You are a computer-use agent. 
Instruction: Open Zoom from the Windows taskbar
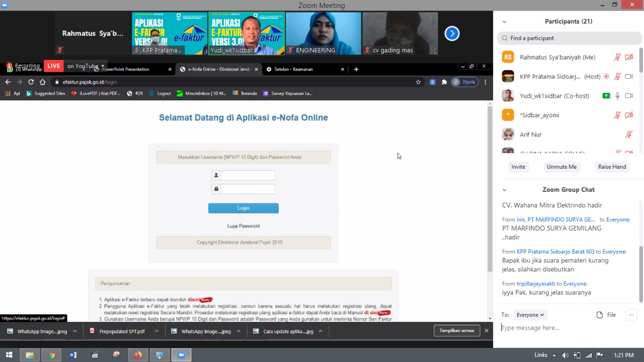coord(181,355)
